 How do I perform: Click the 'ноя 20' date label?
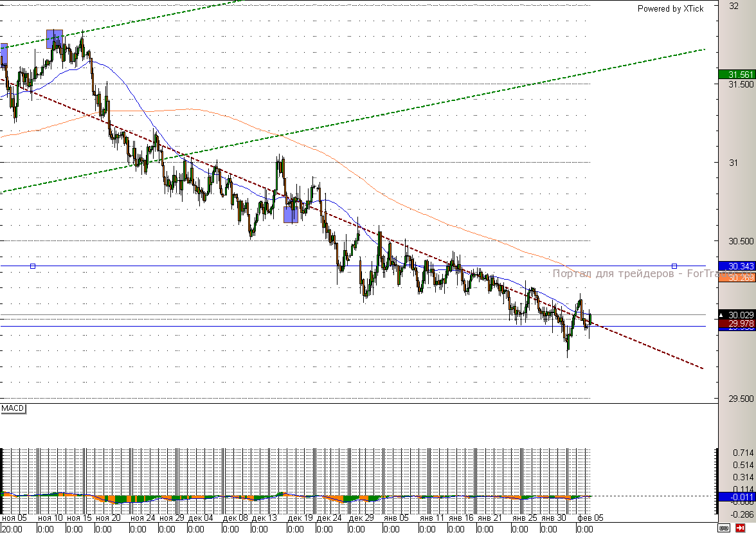tap(108, 518)
